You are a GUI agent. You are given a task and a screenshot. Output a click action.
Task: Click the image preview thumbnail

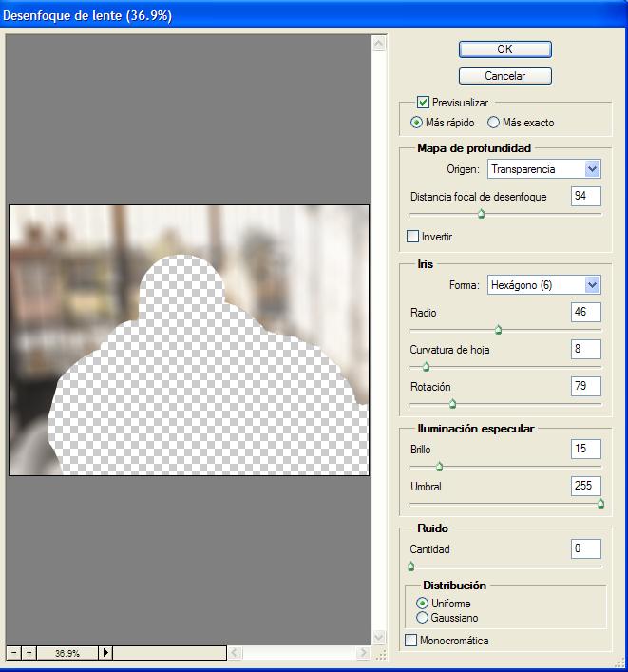[x=188, y=340]
